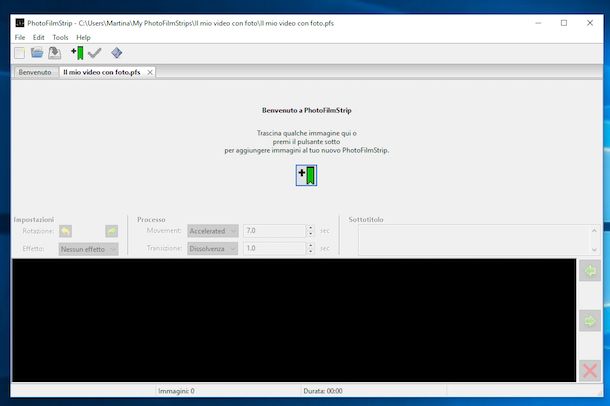Close the Il mio video con foto.pfs tab

pos(150,72)
